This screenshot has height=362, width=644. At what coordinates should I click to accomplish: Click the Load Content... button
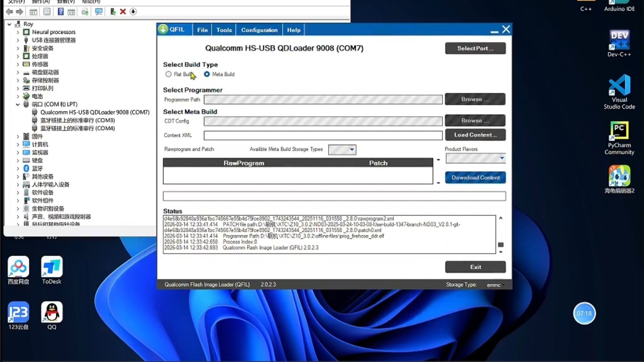(x=475, y=135)
